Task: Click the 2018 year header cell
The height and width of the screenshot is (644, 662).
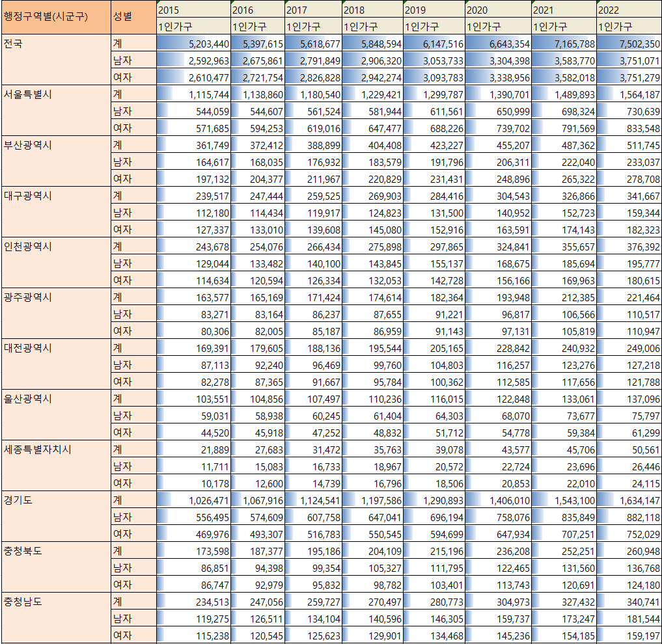Action: tap(372, 9)
